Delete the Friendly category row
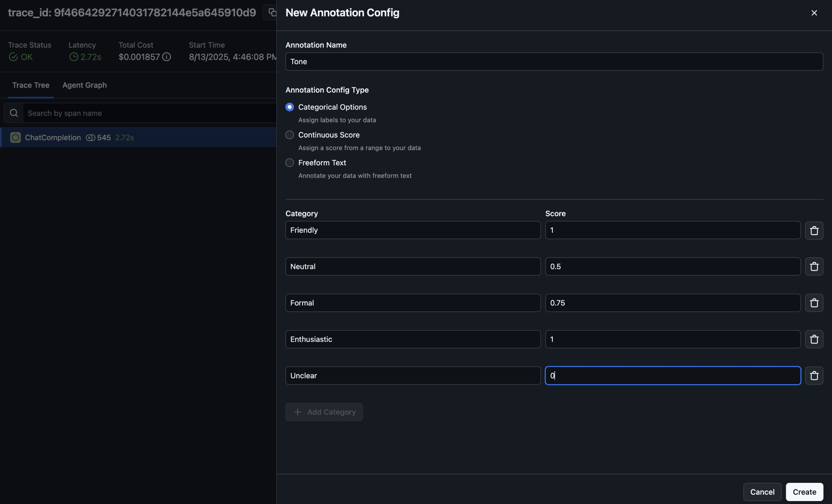The width and height of the screenshot is (832, 504). 814,231
